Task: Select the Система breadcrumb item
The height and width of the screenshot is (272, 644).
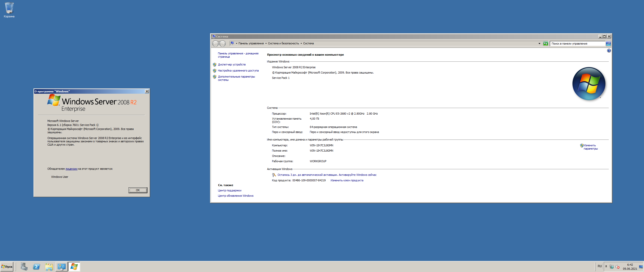Action: click(308, 44)
